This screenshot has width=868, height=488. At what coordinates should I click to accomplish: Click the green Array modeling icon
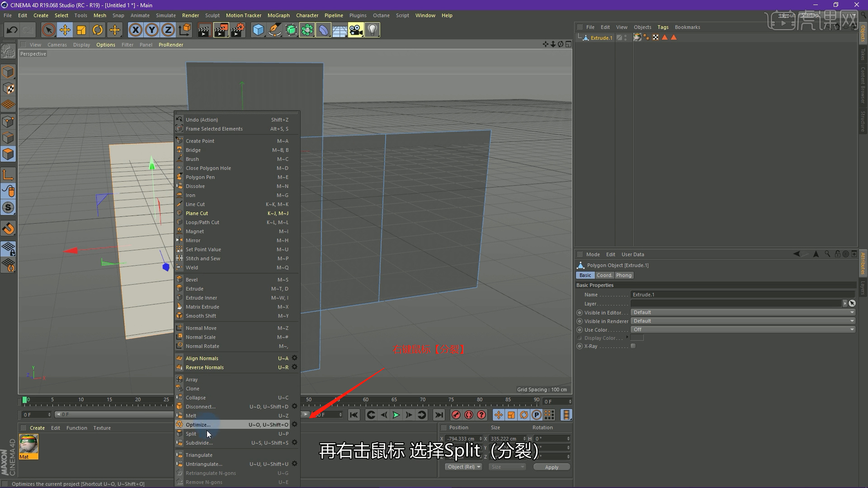coord(307,30)
